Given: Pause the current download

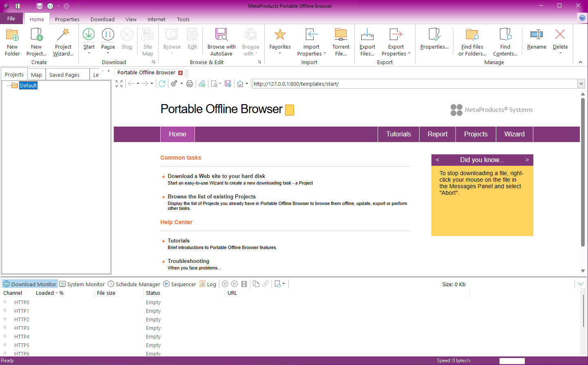Looking at the screenshot, I should 108,39.
